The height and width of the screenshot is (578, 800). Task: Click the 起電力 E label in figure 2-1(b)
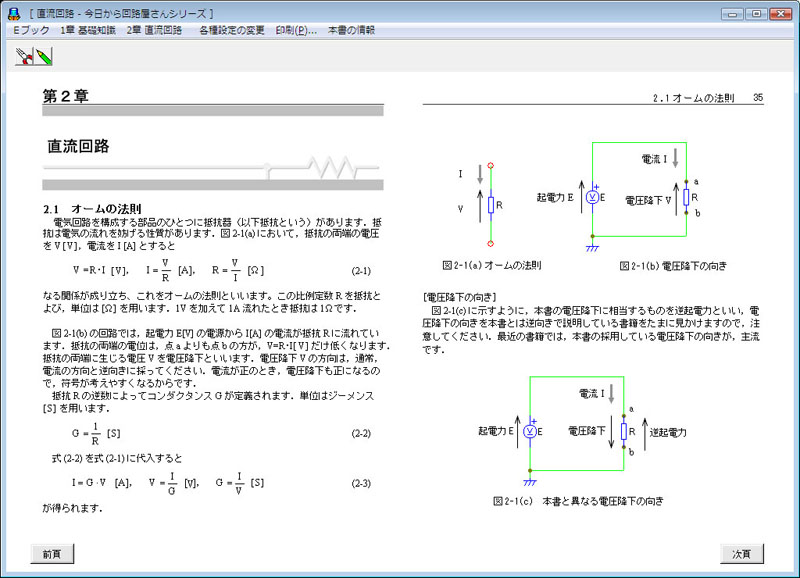pyautogui.click(x=555, y=197)
